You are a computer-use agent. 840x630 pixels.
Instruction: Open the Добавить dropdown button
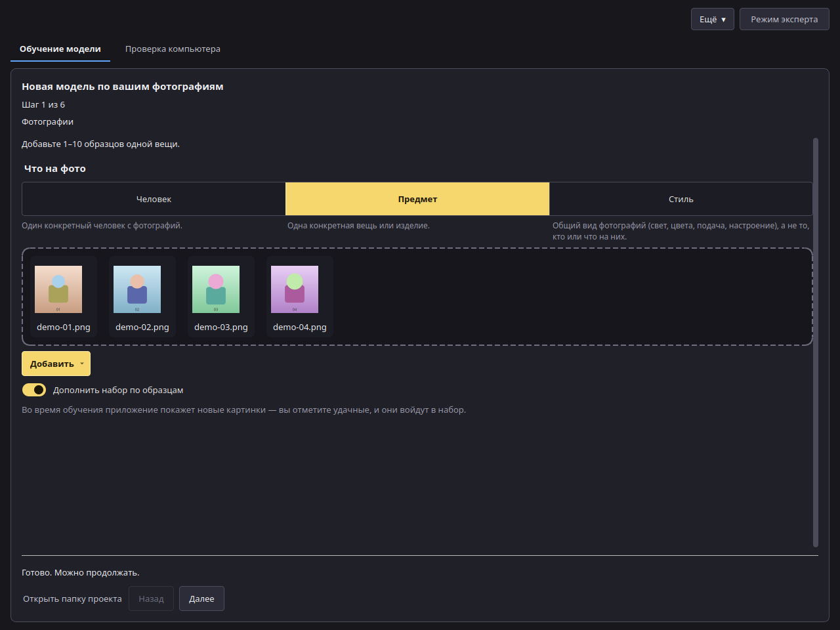(56, 364)
